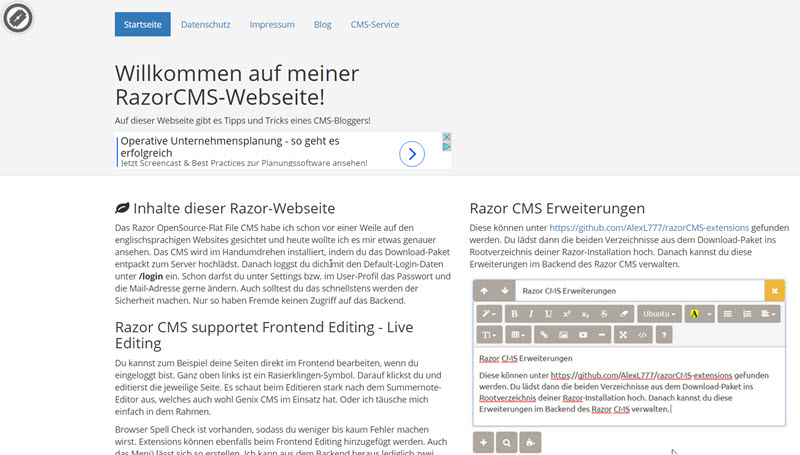This screenshot has height=455, width=800.
Task: Click the bold '/login' text
Action: pos(151,276)
